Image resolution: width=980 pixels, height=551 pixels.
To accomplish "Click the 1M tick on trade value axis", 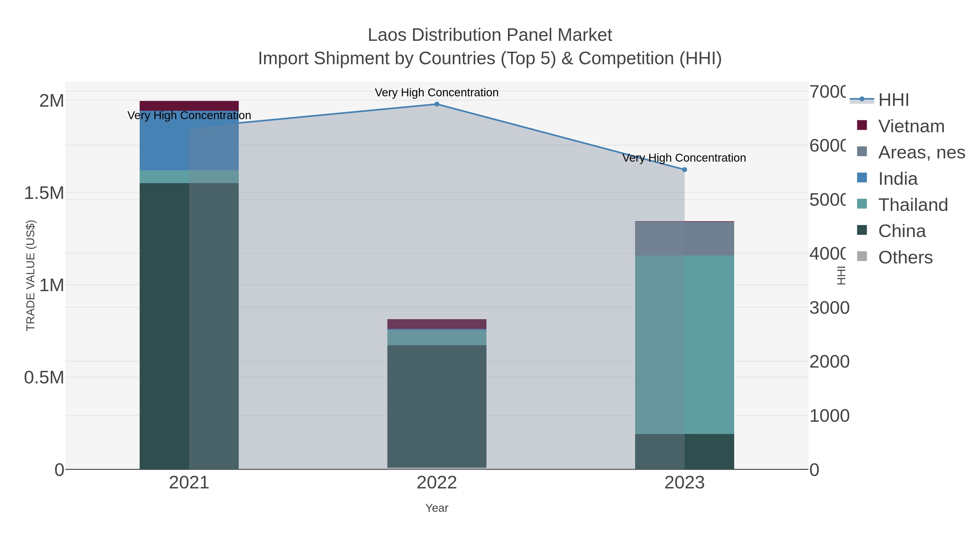I will (52, 285).
